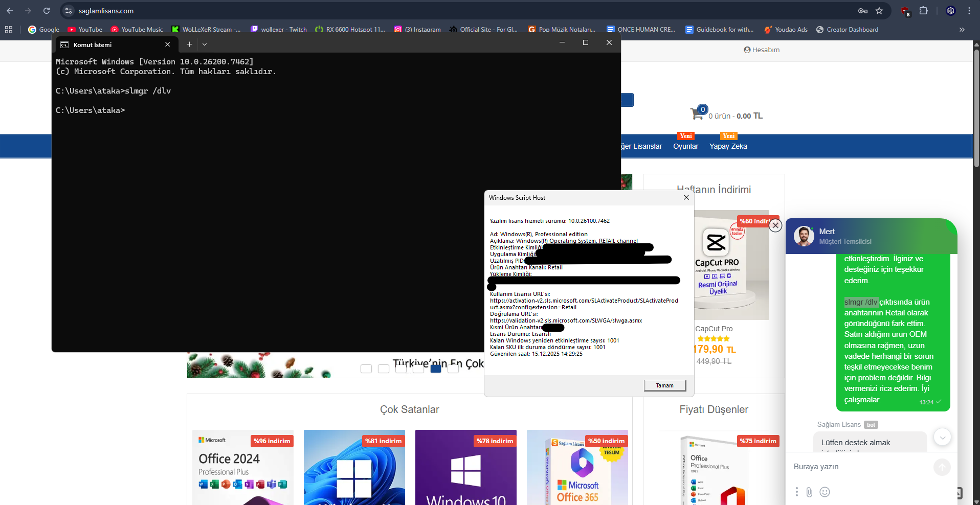980x505 pixels.
Task: Select the Komut İstemi terminal tab
Action: click(x=116, y=44)
